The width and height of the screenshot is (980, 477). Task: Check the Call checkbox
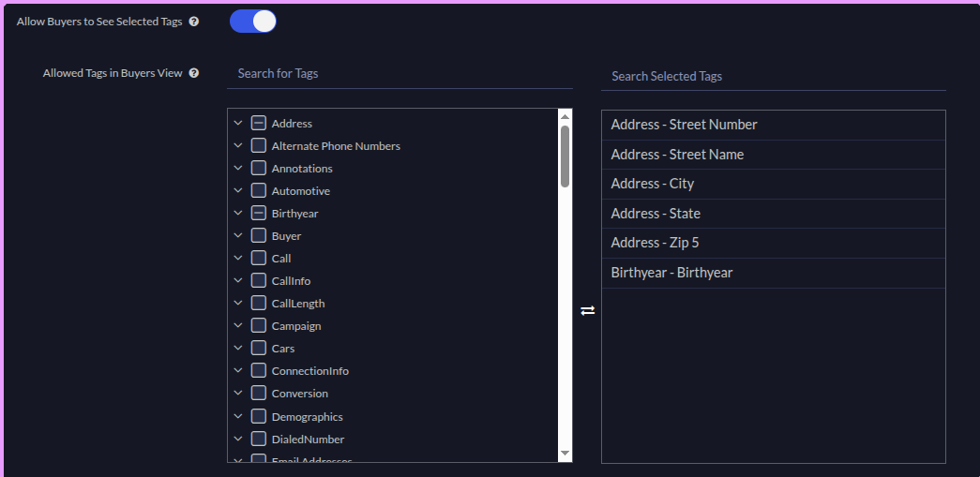click(x=259, y=258)
